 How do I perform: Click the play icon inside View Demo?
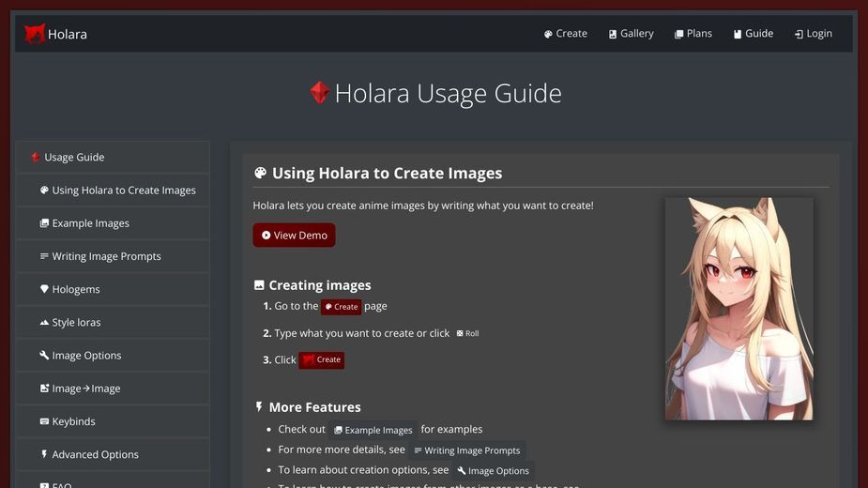(x=266, y=236)
